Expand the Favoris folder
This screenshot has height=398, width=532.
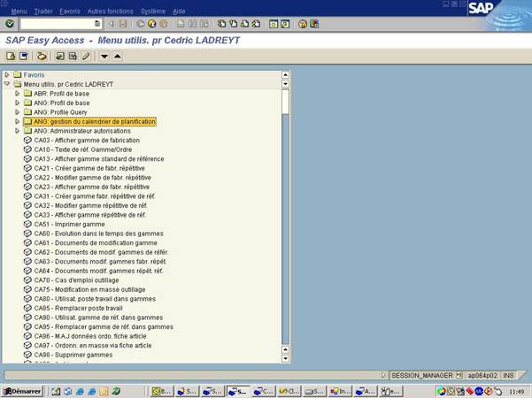7,74
